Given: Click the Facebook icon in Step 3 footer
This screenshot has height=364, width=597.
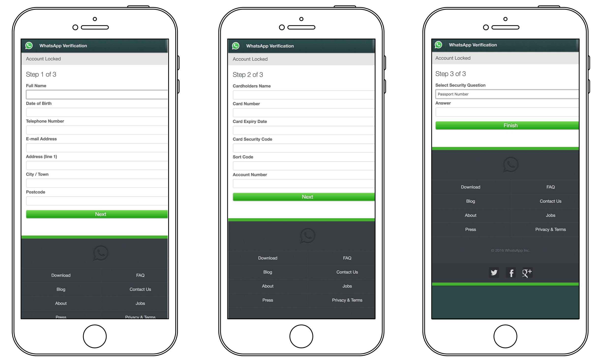Looking at the screenshot, I should click(x=510, y=272).
